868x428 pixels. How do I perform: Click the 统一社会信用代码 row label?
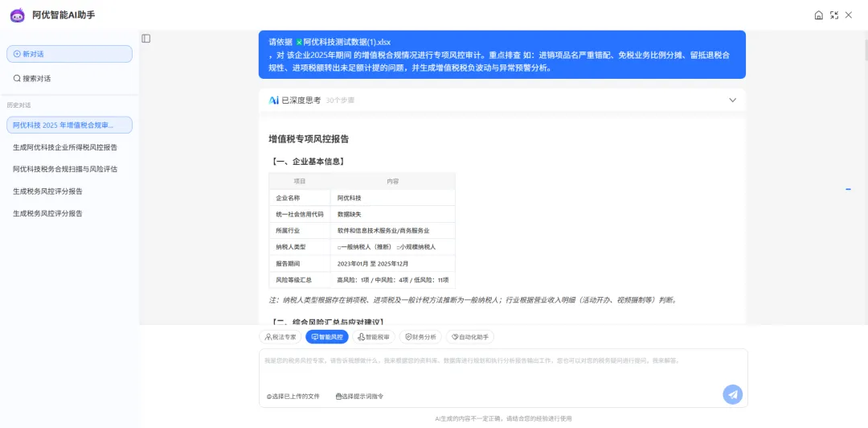click(x=300, y=214)
